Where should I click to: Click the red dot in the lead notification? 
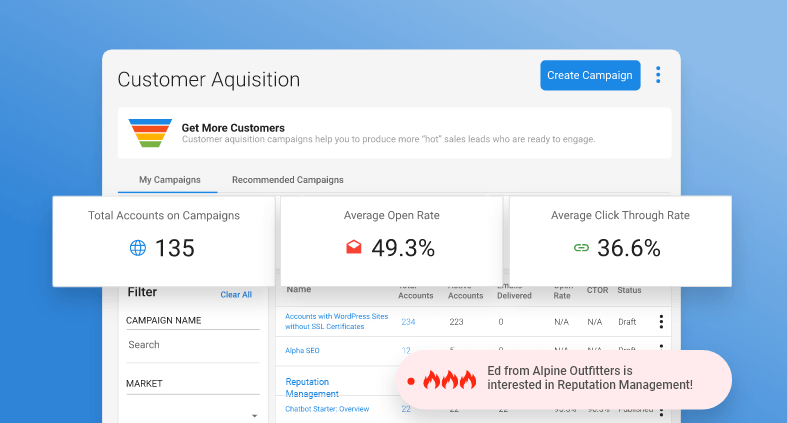[410, 380]
